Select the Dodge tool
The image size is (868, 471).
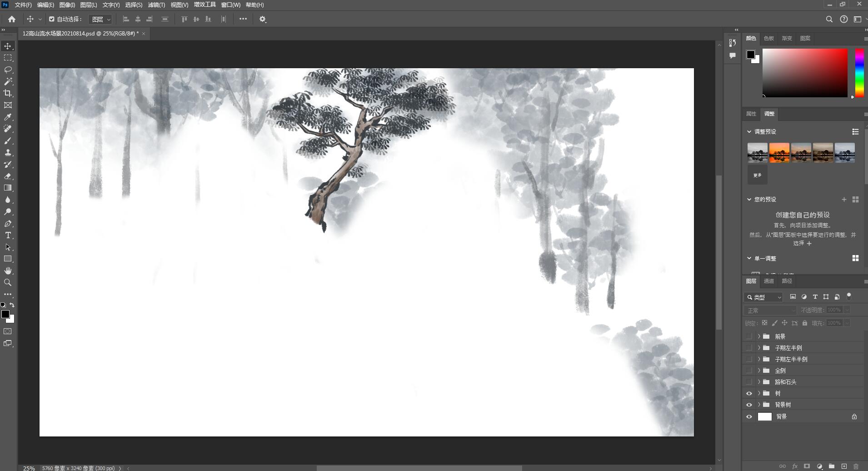coord(8,211)
